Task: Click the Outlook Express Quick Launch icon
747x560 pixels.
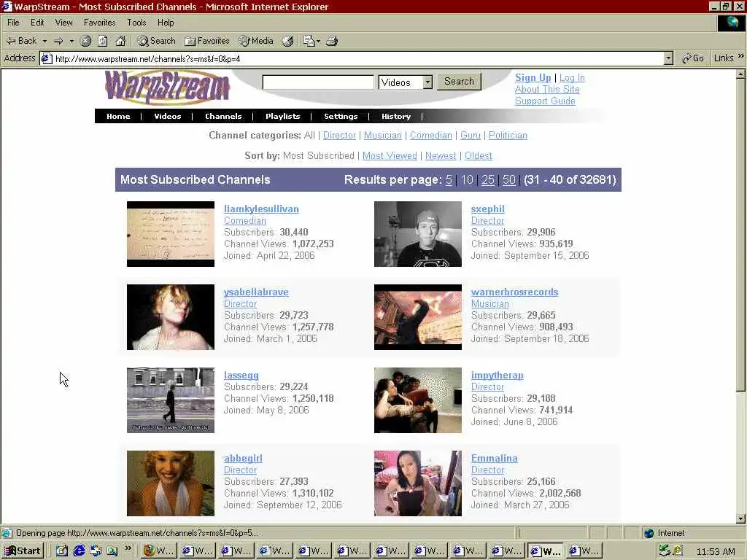Action: (96, 551)
